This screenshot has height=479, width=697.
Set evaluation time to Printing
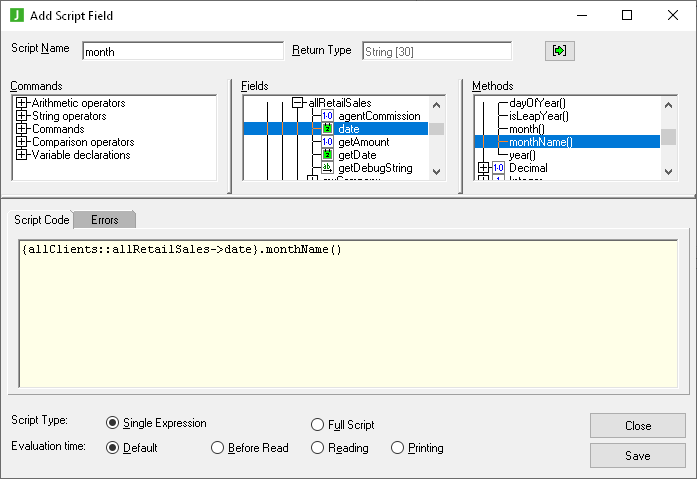click(x=397, y=448)
